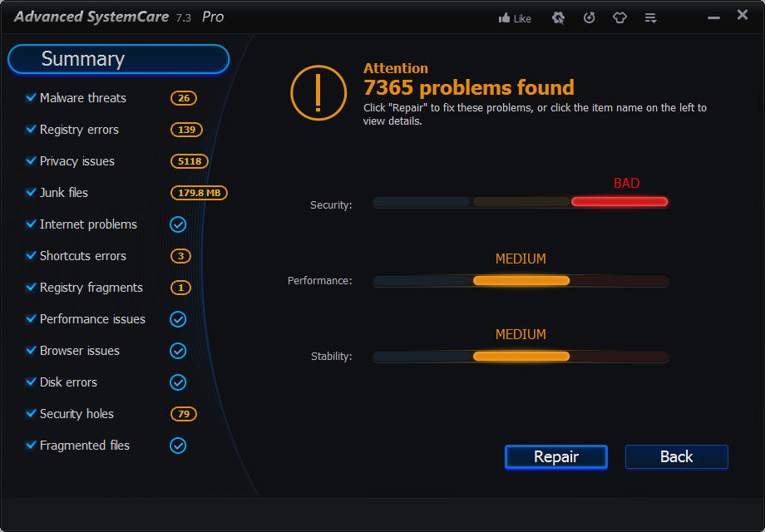The height and width of the screenshot is (532, 765).
Task: Uncheck the Fragmented files checkbox
Action: [x=31, y=445]
